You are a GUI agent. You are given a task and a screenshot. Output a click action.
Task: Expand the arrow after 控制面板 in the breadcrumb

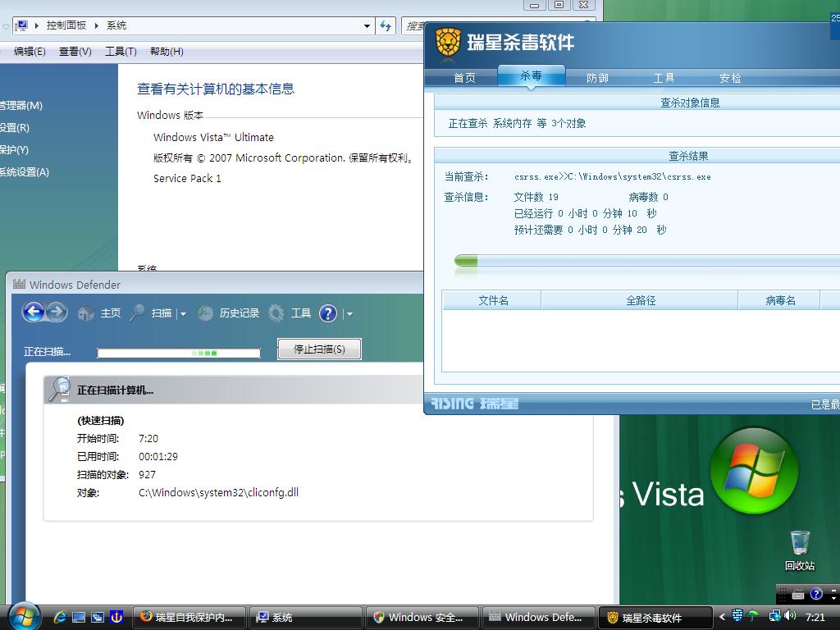pos(97,25)
